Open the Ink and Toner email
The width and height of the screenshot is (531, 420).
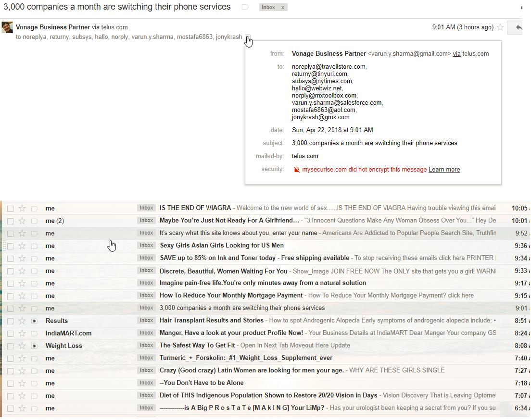click(x=254, y=258)
